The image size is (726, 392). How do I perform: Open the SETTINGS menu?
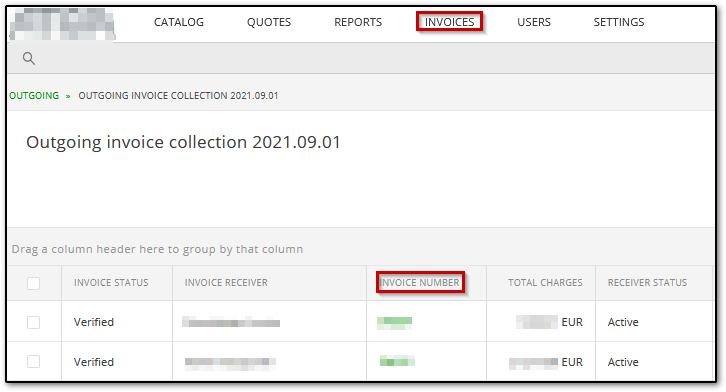(619, 22)
